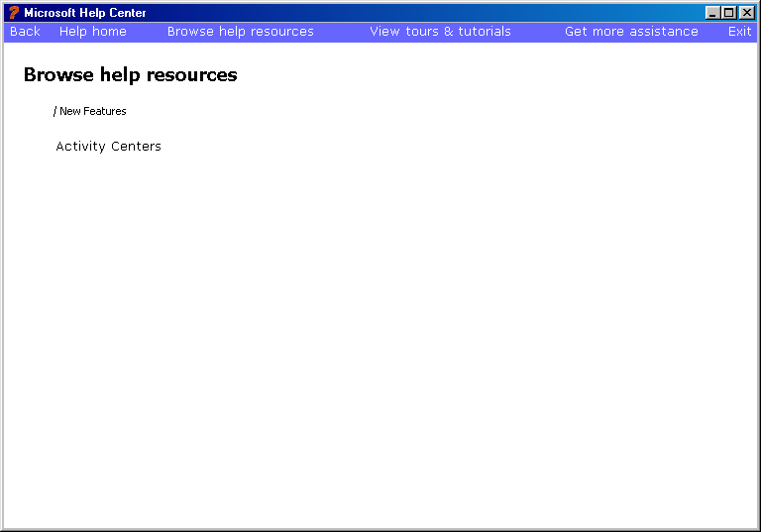Go back using the Back link

[x=25, y=32]
